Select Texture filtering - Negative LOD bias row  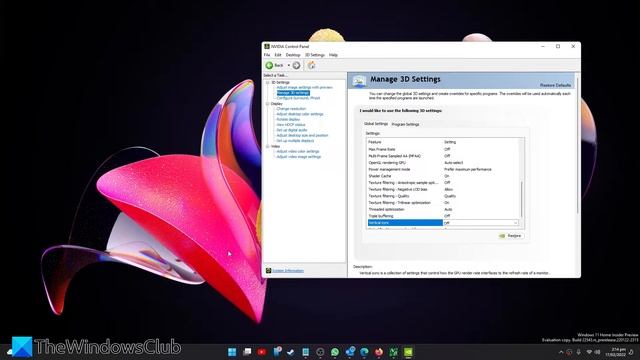(x=444, y=189)
